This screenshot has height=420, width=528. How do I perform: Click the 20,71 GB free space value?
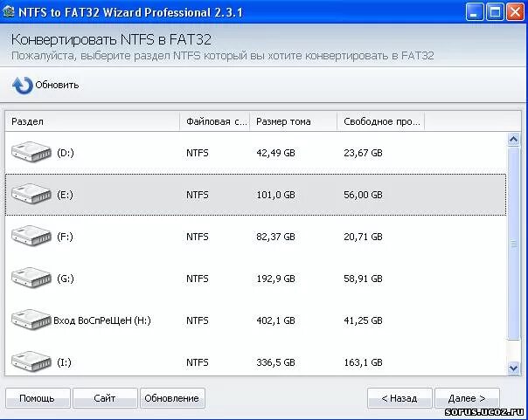[x=363, y=237]
